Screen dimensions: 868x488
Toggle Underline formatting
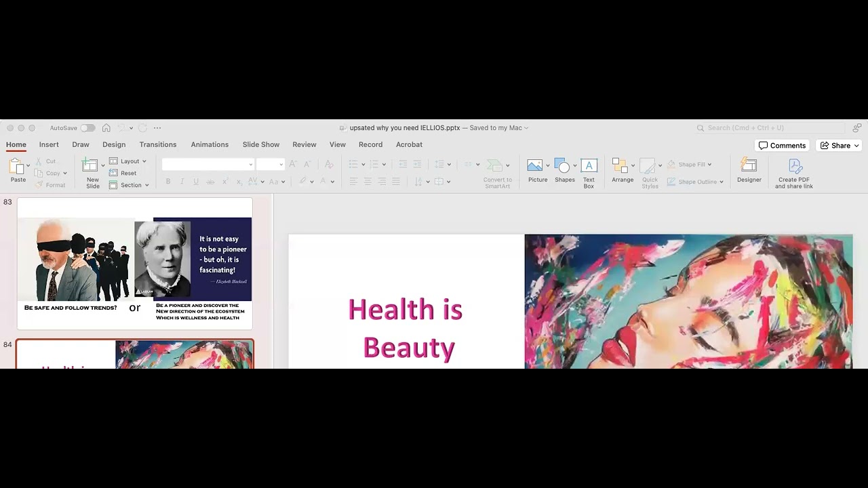(196, 182)
